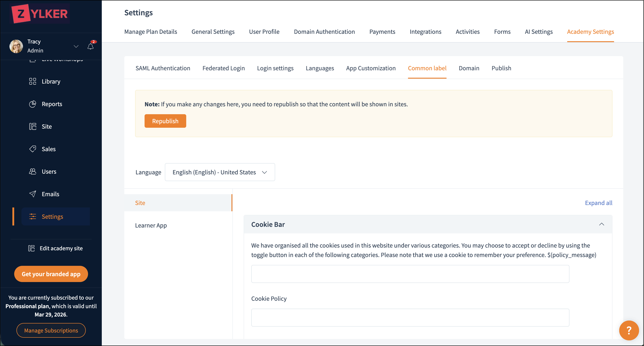Click the notification bell icon
Image resolution: width=644 pixels, height=346 pixels.
click(x=91, y=46)
